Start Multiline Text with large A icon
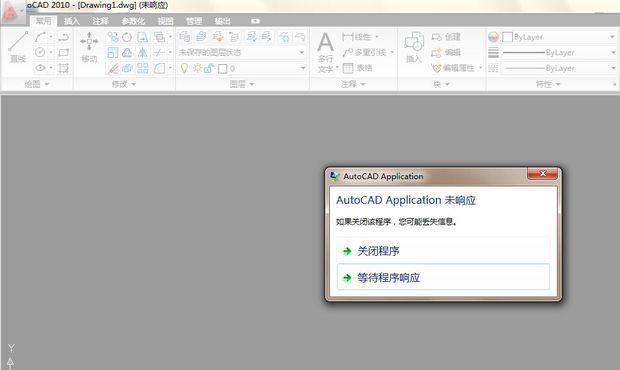 325,43
